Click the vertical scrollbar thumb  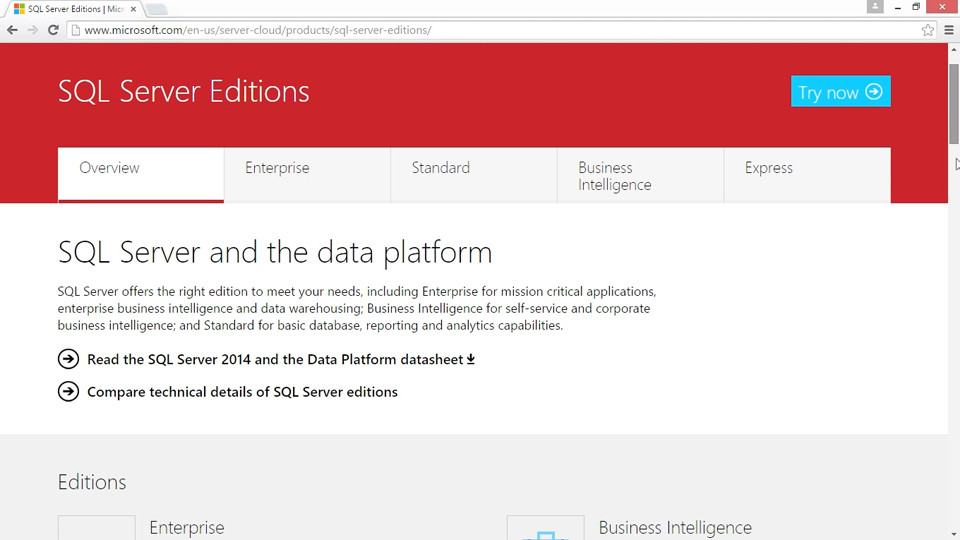click(x=954, y=103)
